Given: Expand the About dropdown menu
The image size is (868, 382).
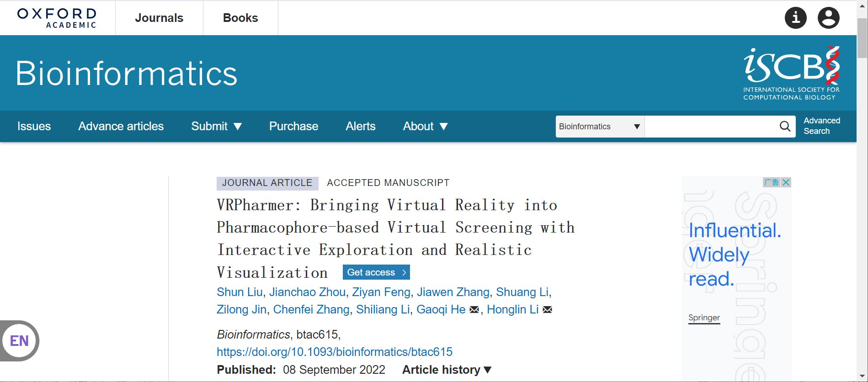Looking at the screenshot, I should click(x=425, y=126).
